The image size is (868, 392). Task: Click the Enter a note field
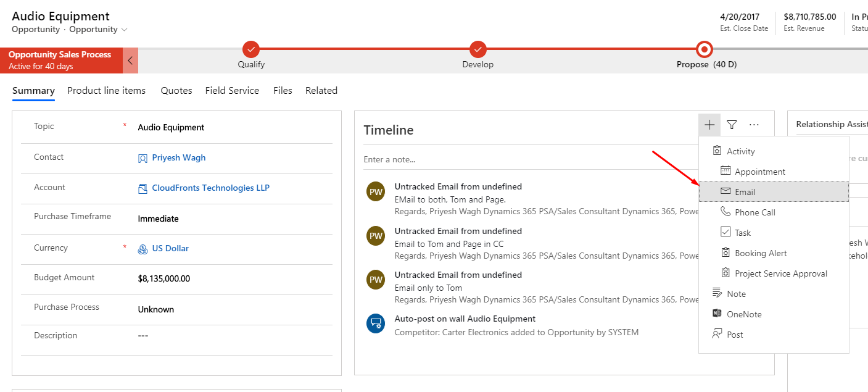(494, 159)
